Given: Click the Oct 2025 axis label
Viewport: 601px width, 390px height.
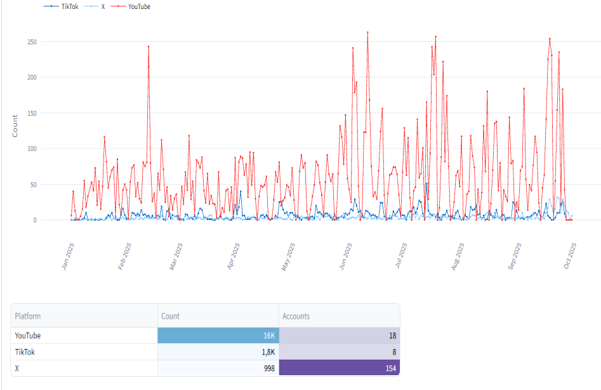Looking at the screenshot, I should point(570,256).
